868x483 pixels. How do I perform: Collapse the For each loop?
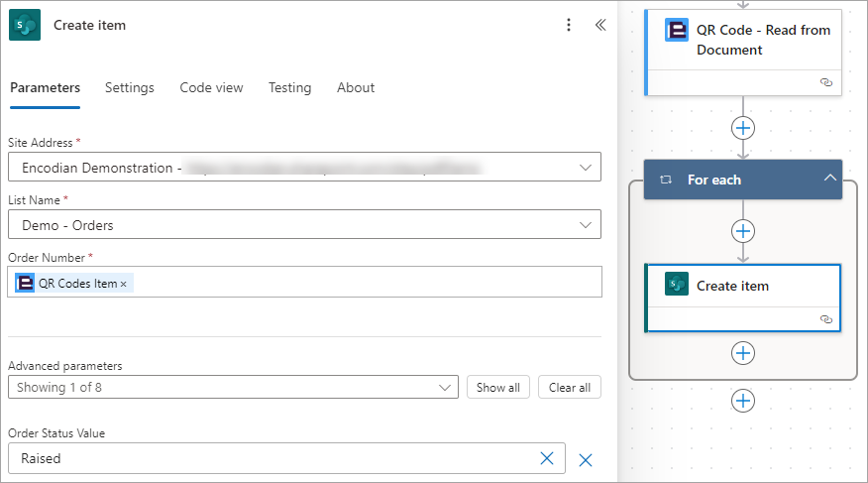829,178
